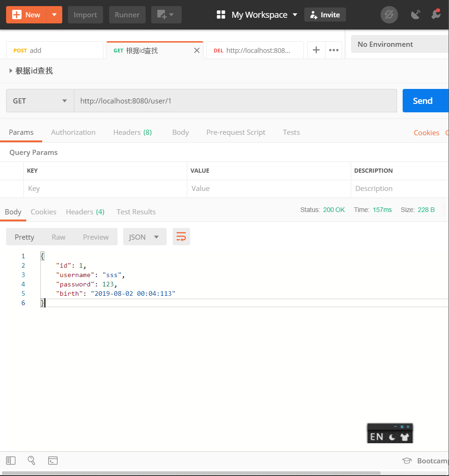
Task: Open the tab options ellipsis menu
Action: (334, 50)
